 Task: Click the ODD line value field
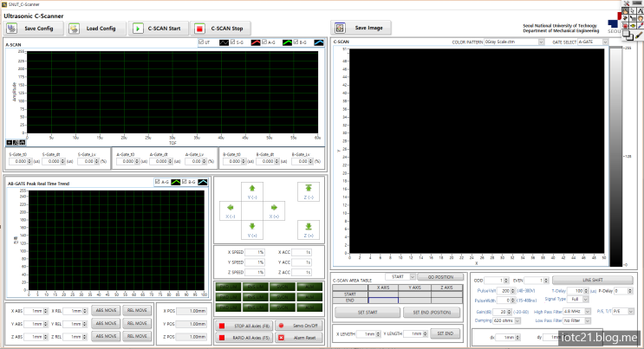point(493,281)
